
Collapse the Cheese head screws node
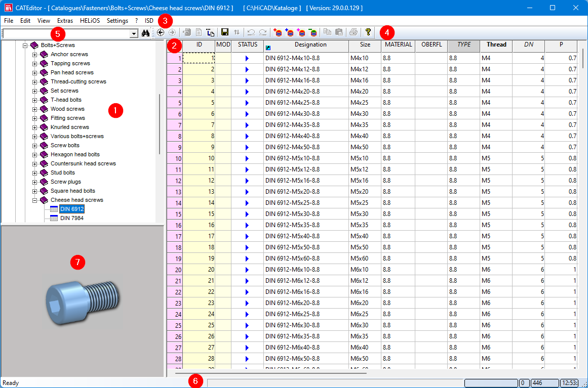pyautogui.click(x=35, y=200)
